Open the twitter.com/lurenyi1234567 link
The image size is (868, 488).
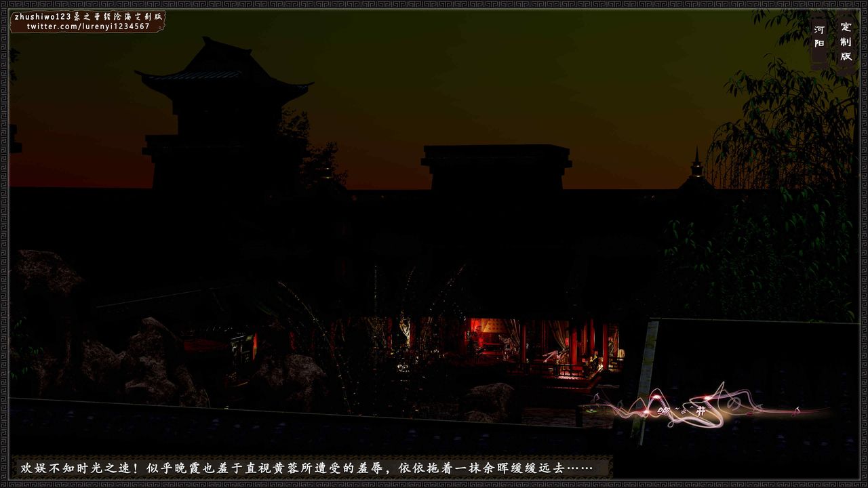(88, 26)
